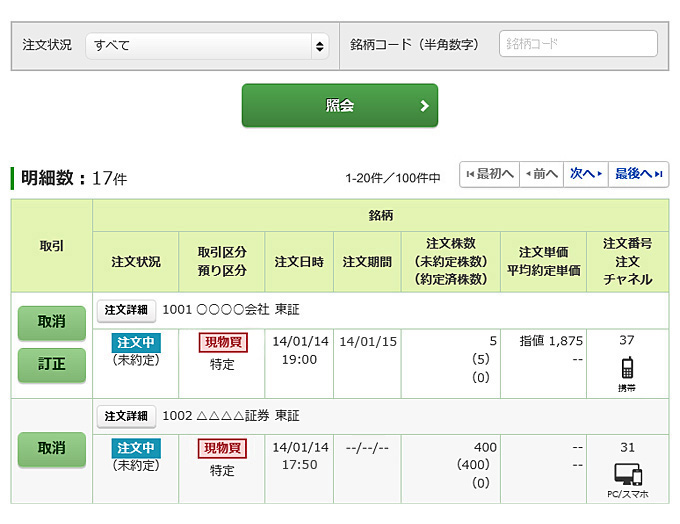680x524 pixels.
Task: Click 注文中 status badge for order 1001
Action: pos(136,343)
